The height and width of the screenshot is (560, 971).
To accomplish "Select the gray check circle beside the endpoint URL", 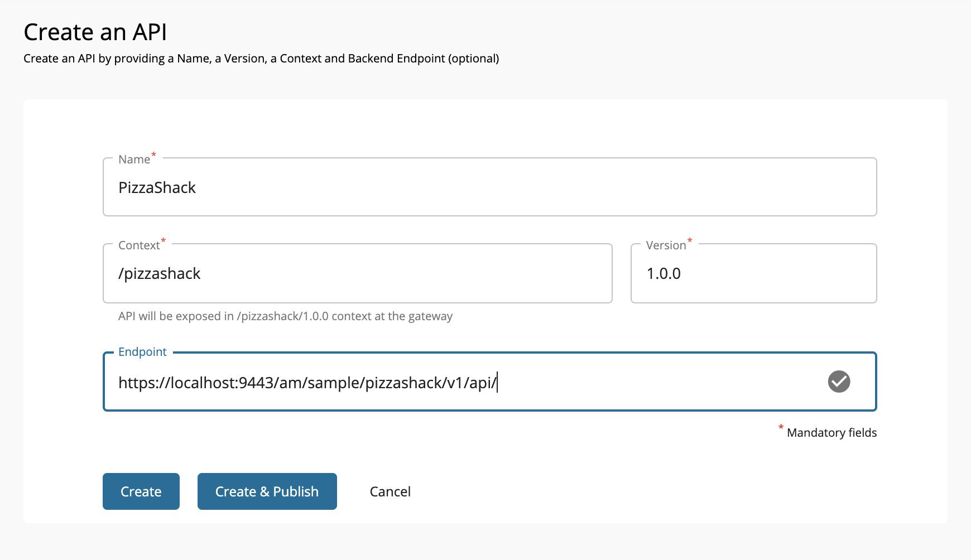I will [839, 382].
